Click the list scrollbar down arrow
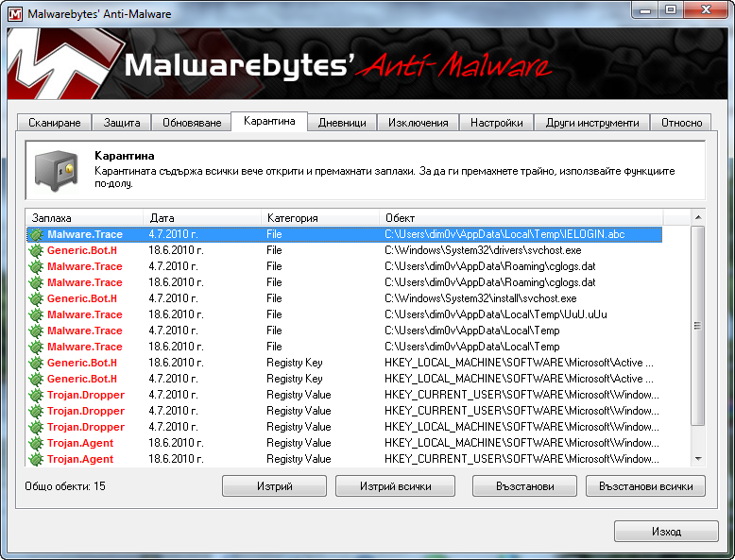735x560 pixels. point(698,459)
